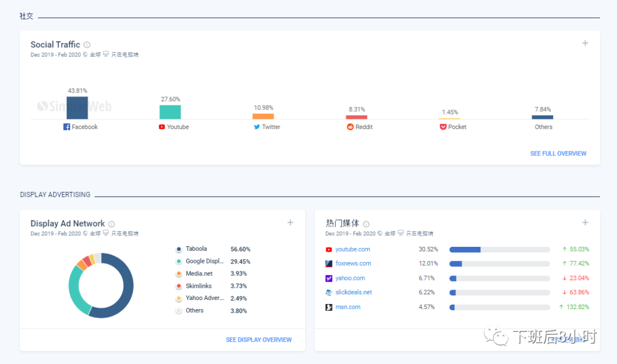Click the info icon next to Social Traffic
This screenshot has height=364, width=617.
click(x=87, y=45)
